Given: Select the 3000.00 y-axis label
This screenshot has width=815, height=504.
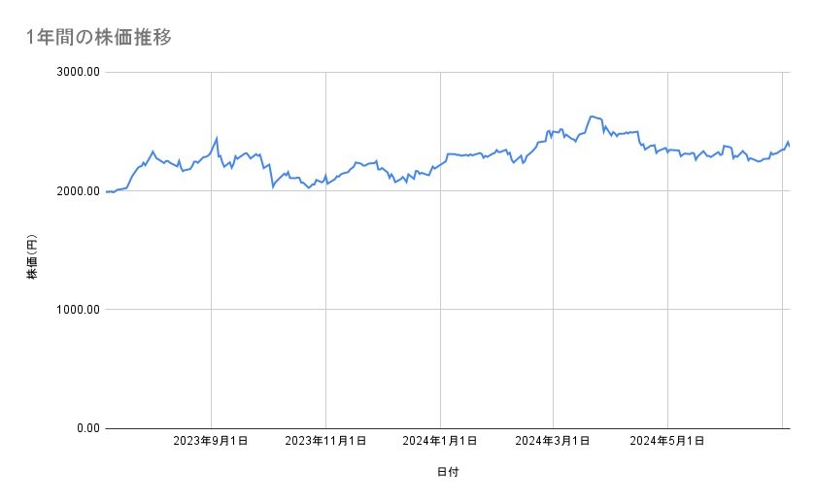Looking at the screenshot, I should point(77,72).
